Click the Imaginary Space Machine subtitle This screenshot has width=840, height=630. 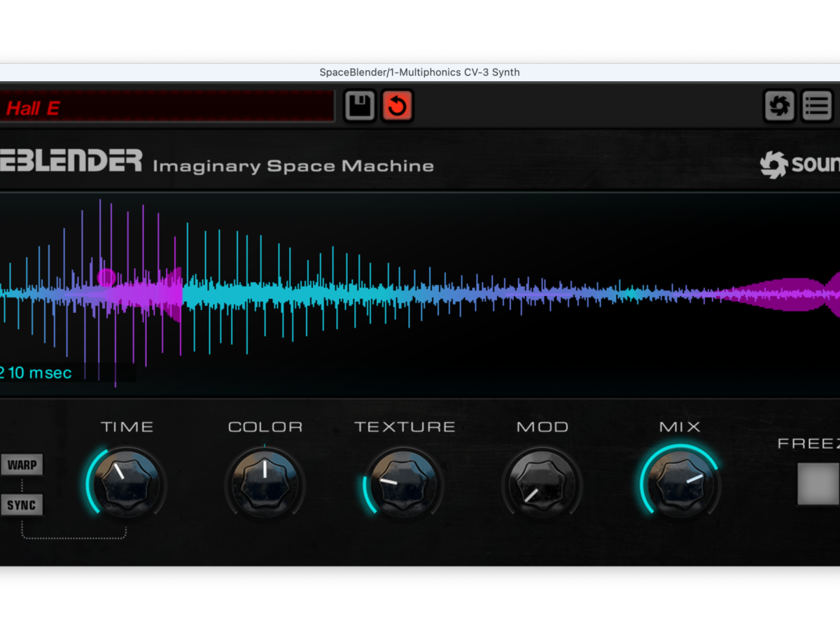pyautogui.click(x=293, y=166)
